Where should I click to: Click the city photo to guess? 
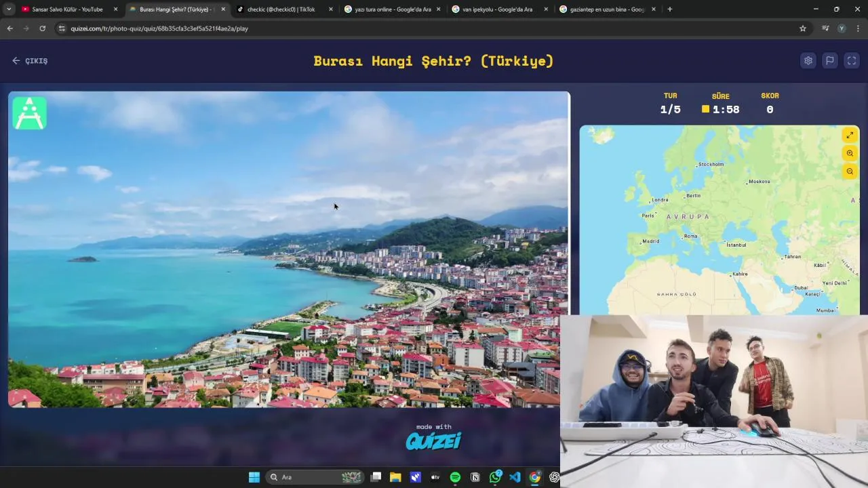[x=289, y=249]
